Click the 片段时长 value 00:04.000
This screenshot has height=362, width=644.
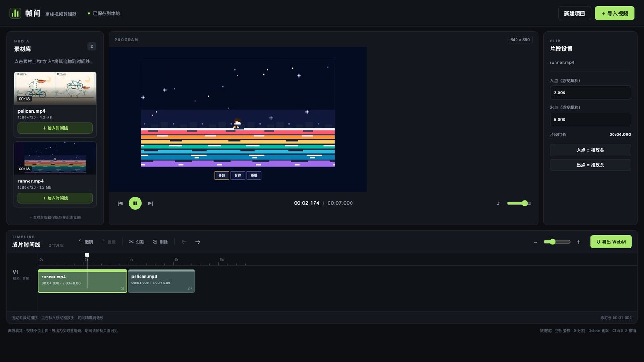(620, 135)
